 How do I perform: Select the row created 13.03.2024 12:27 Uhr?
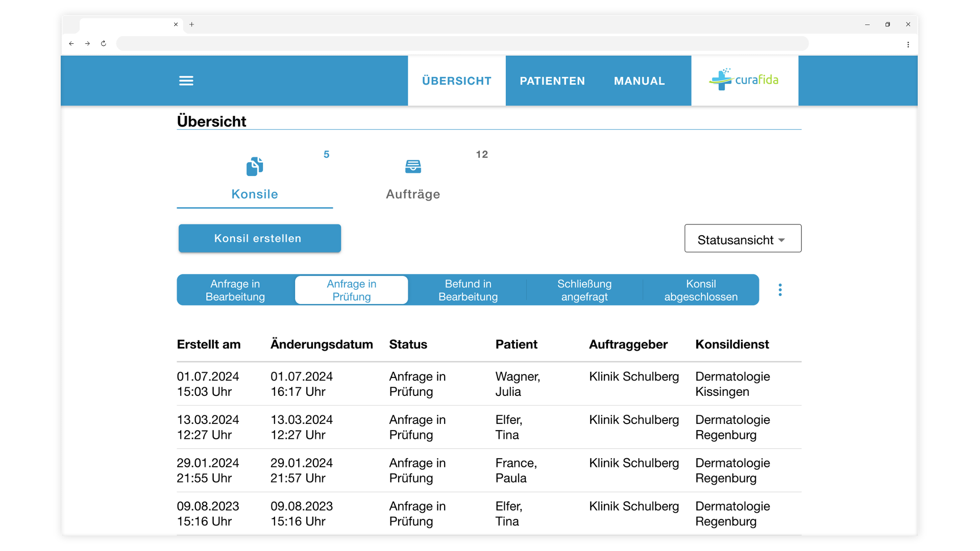489,427
